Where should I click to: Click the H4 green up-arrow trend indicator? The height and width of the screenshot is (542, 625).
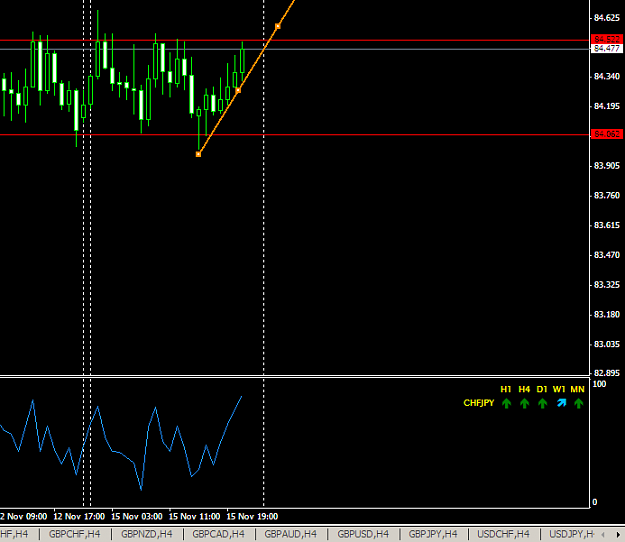(x=524, y=404)
